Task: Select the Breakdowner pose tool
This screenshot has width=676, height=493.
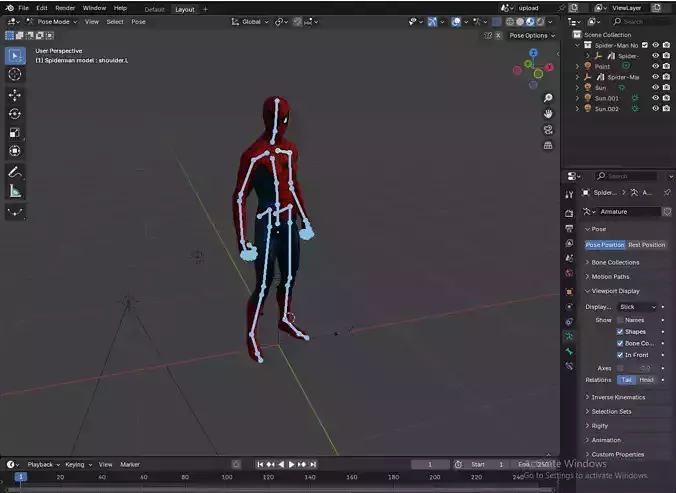Action: click(15, 212)
